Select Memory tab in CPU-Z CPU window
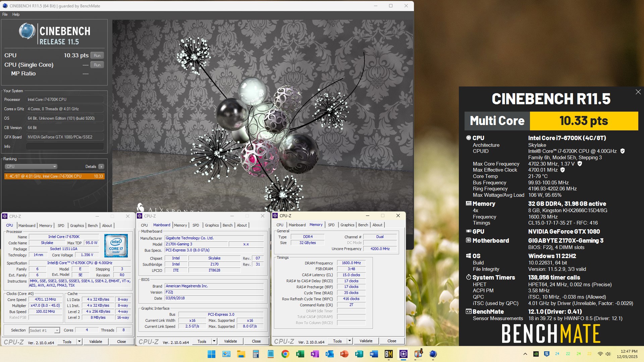Screen dimensions: 644x362 tap(46, 226)
